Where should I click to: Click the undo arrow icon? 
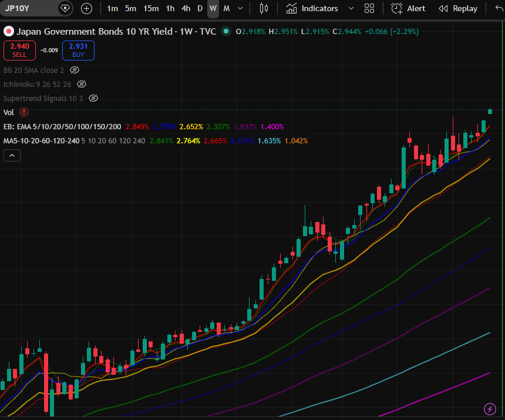point(499,9)
